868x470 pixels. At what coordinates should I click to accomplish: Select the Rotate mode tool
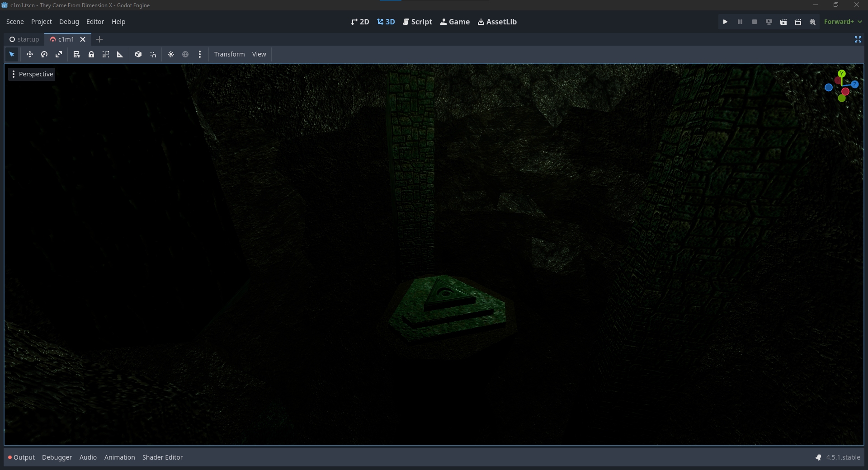coord(44,54)
